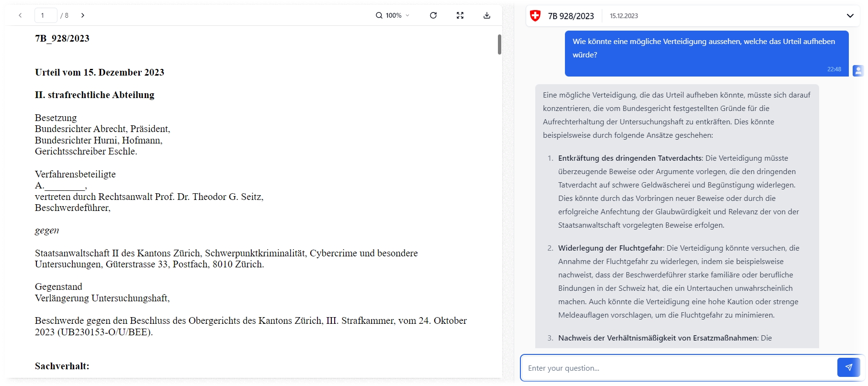This screenshot has width=868, height=386.
Task: Click the magnifier zoom icon
Action: click(x=379, y=15)
